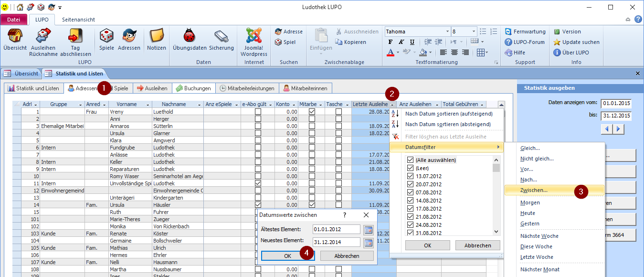
Task: Click the Ältestes Element date field
Action: tap(337, 230)
